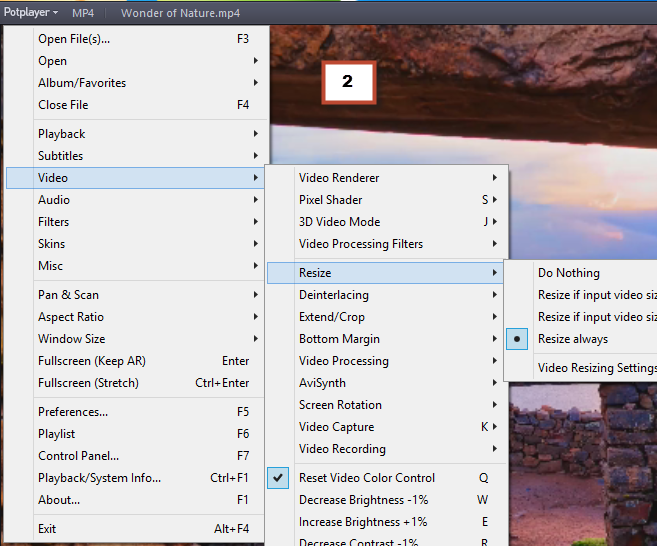Click Decrease Contrast -1%
657x546 pixels.
(x=387, y=541)
